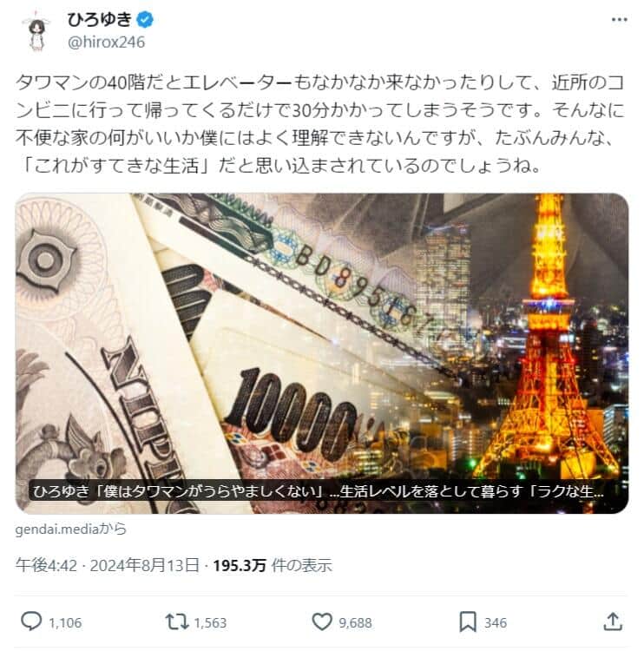View the 195.3万 件の表示 view count

click(273, 565)
